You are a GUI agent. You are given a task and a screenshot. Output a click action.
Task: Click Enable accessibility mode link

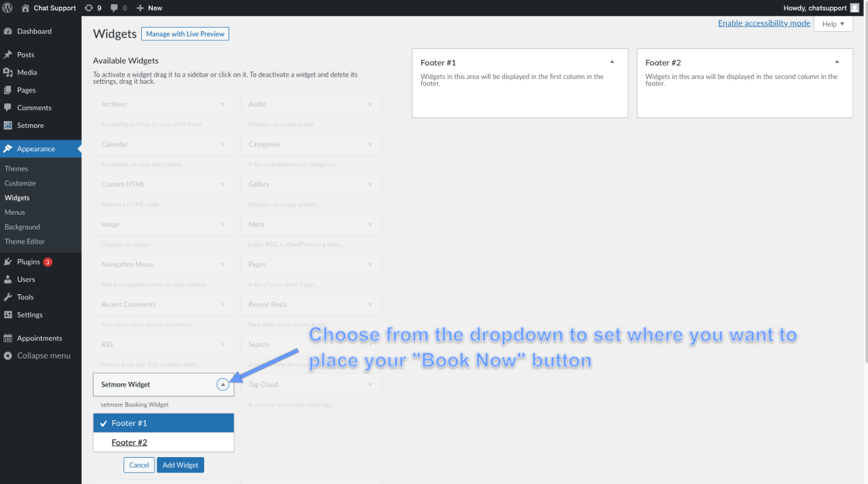764,23
